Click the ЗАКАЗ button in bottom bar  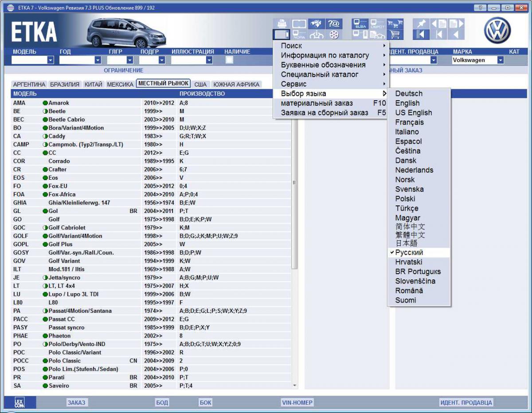tap(76, 403)
